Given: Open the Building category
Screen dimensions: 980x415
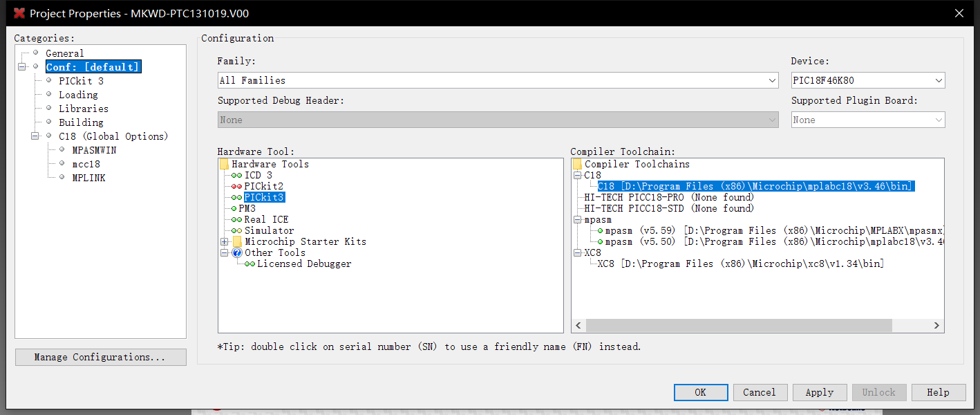Looking at the screenshot, I should pyautogui.click(x=81, y=122).
